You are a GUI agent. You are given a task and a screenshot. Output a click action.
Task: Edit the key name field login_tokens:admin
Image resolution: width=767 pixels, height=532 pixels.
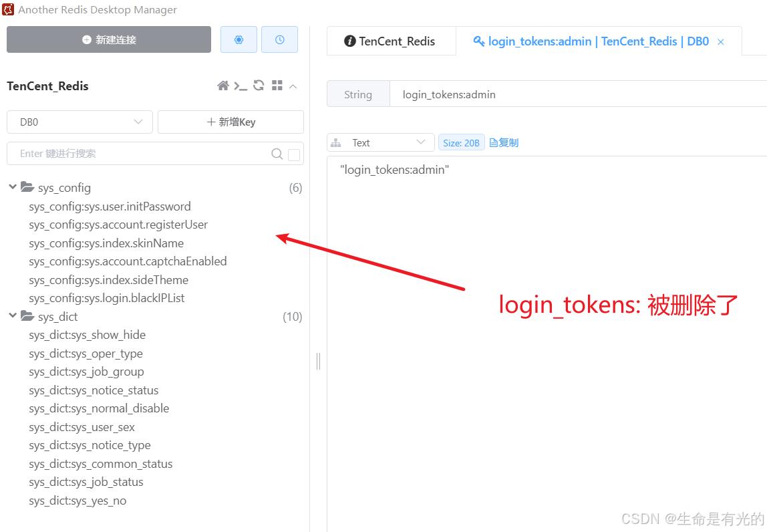pyautogui.click(x=578, y=94)
